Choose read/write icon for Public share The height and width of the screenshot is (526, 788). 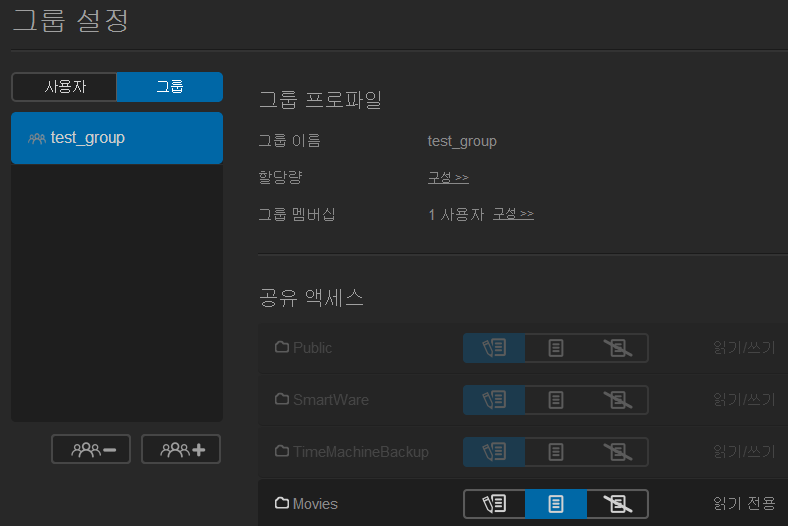(x=494, y=348)
